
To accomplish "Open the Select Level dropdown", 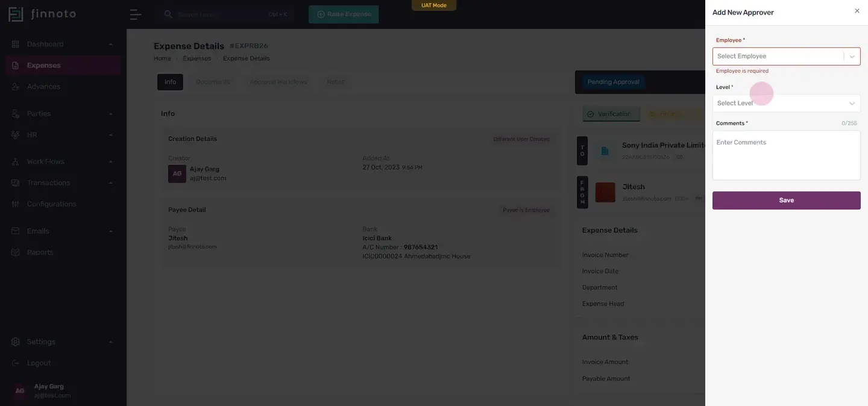I will 787,103.
